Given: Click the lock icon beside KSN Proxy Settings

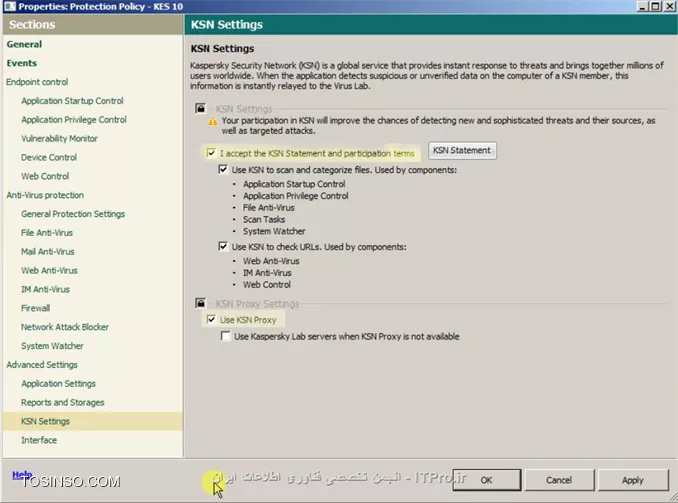Looking at the screenshot, I should 200,303.
